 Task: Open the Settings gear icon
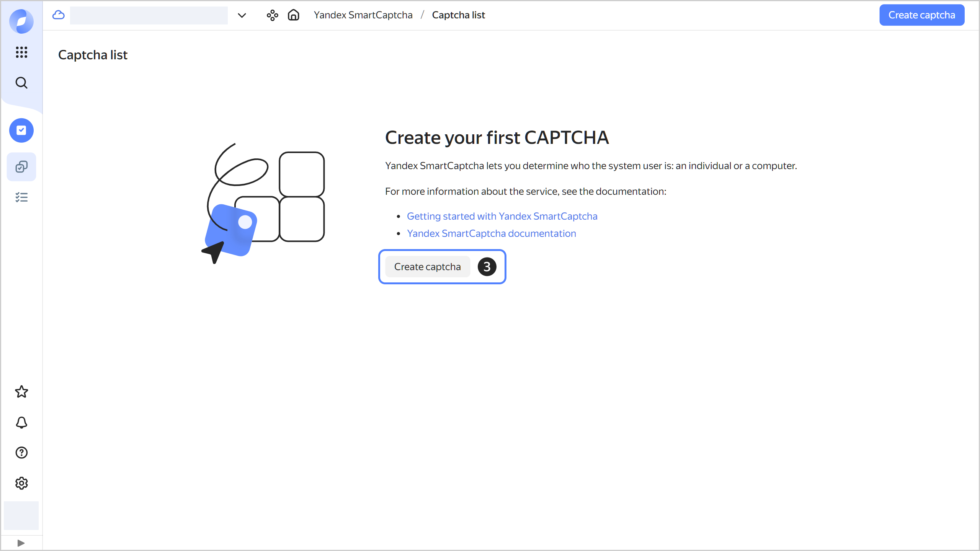[21, 483]
